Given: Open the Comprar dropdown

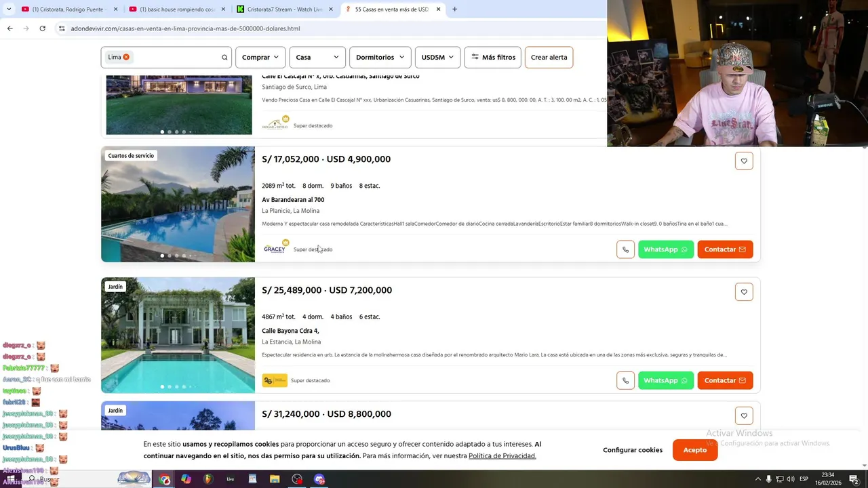Looking at the screenshot, I should click(260, 58).
